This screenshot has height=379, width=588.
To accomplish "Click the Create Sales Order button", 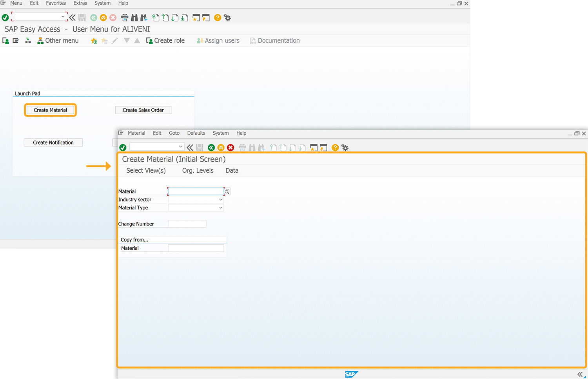I will (143, 110).
